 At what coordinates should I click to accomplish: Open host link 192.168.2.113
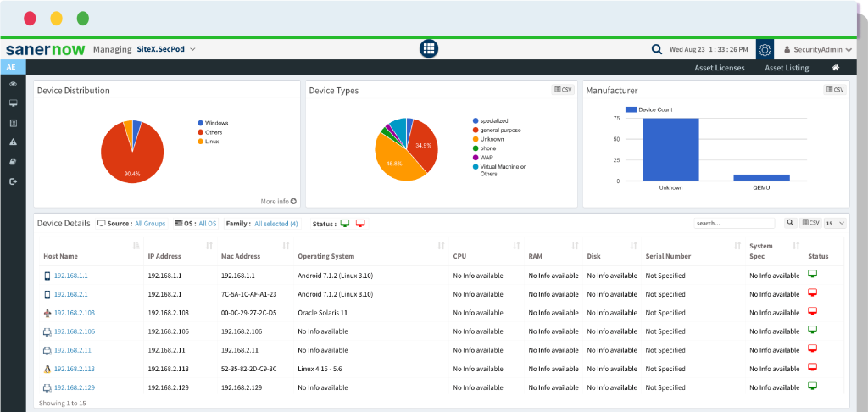click(75, 369)
